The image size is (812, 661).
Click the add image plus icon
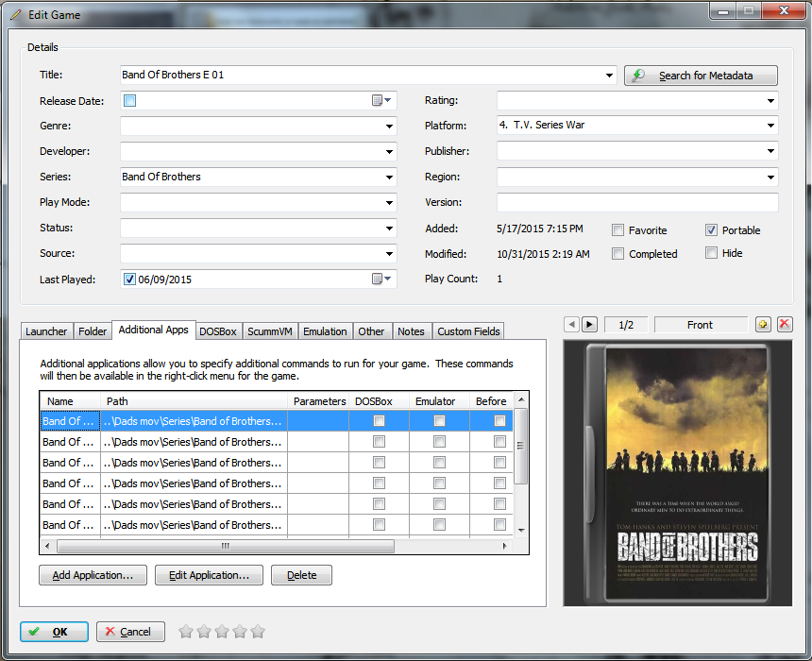click(x=763, y=325)
